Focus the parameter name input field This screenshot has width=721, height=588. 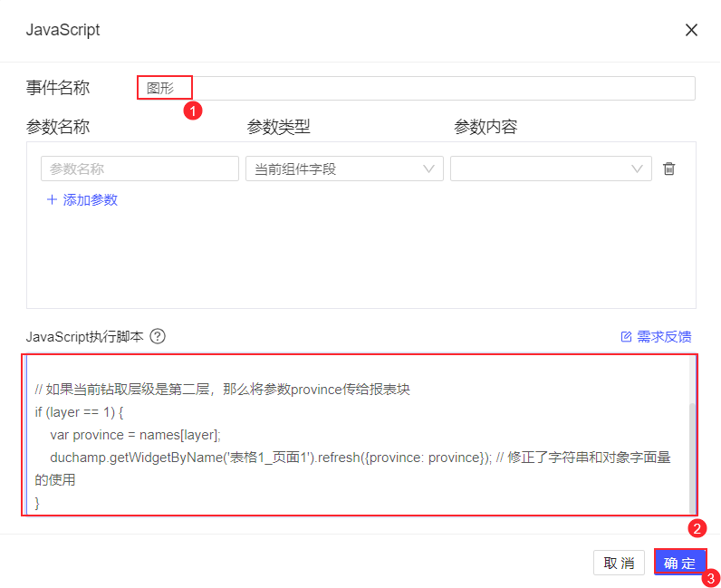tap(139, 169)
